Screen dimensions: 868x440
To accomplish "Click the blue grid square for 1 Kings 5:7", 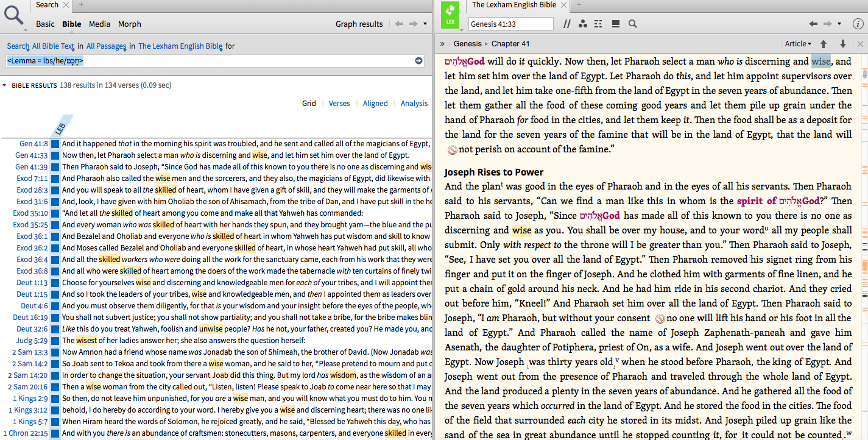I will [55, 422].
